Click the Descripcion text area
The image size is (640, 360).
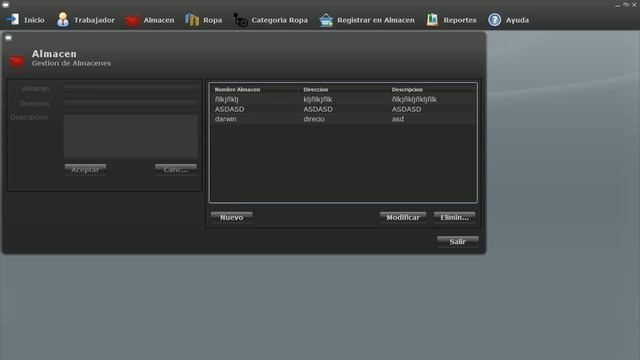(131, 136)
